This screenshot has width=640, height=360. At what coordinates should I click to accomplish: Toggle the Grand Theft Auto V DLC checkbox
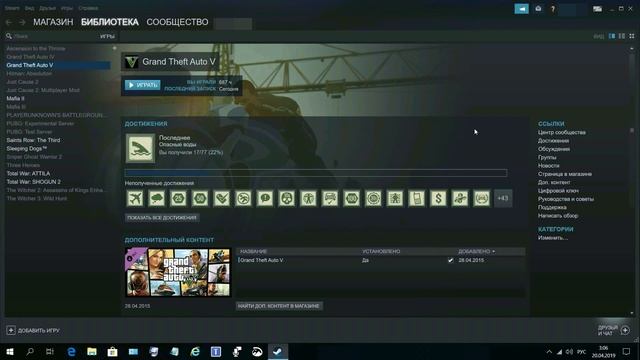pyautogui.click(x=450, y=260)
